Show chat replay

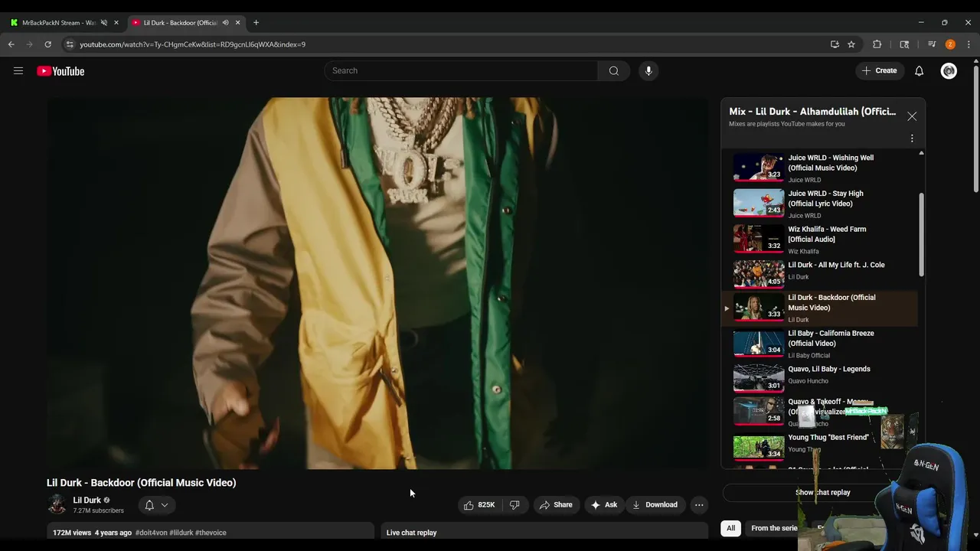(822, 493)
